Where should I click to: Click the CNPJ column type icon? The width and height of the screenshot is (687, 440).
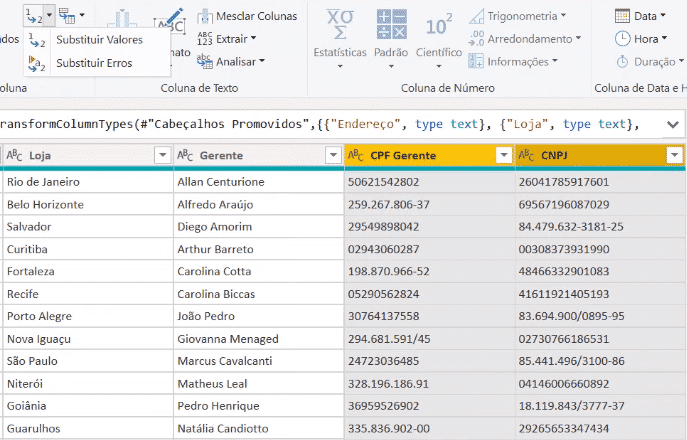[x=526, y=155]
